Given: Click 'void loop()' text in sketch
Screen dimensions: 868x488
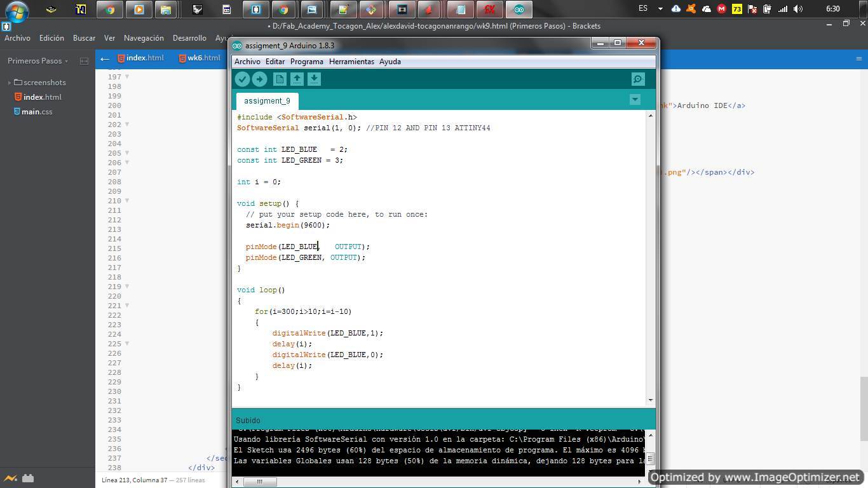Looking at the screenshot, I should point(261,290).
